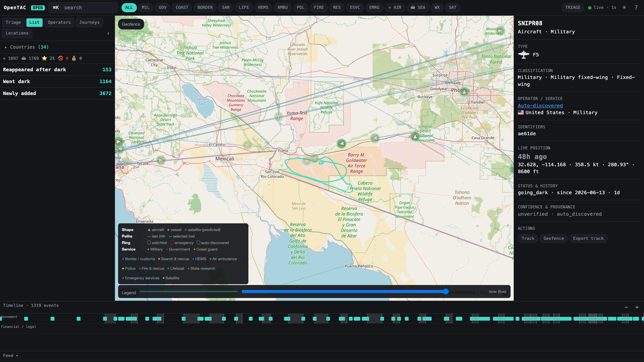Click the Geofence button on the map
The image size is (644, 362).
click(x=131, y=24)
